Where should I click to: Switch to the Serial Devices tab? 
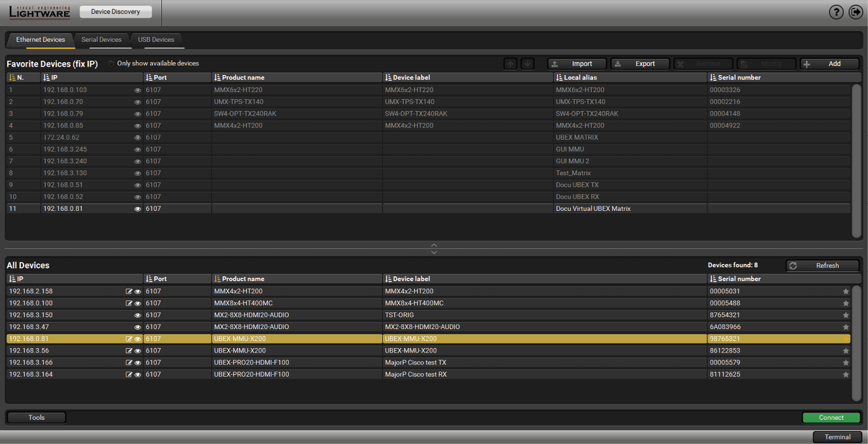[101, 40]
